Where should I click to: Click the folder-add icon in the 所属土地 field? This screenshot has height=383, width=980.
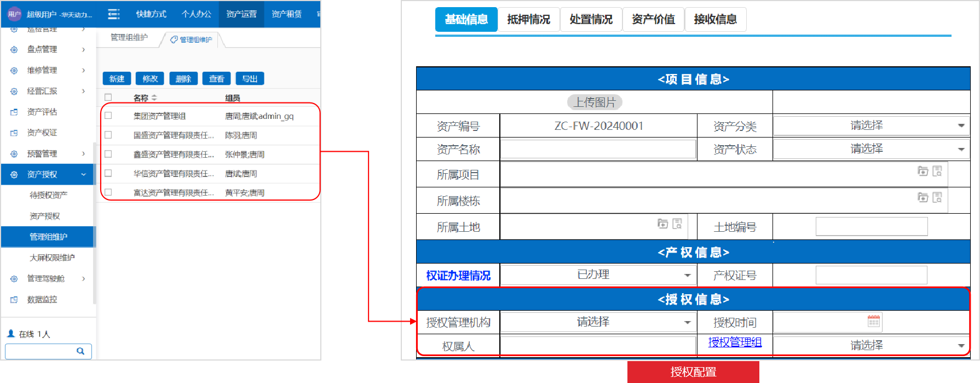coord(663,223)
